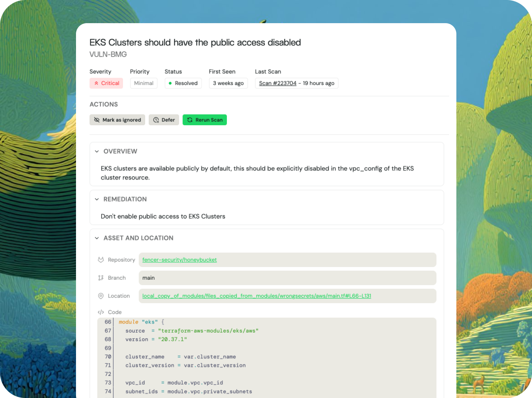
Task: Click the overview description paragraph
Action: point(257,173)
